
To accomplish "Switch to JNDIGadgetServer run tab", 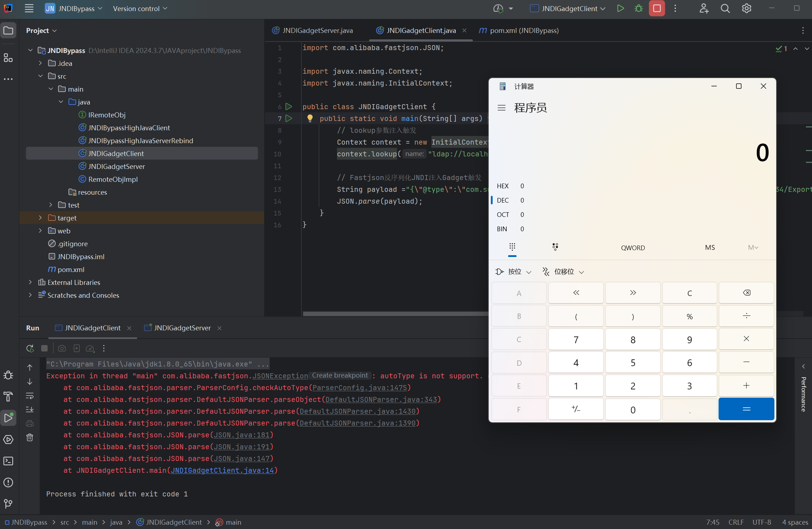I will tap(178, 328).
